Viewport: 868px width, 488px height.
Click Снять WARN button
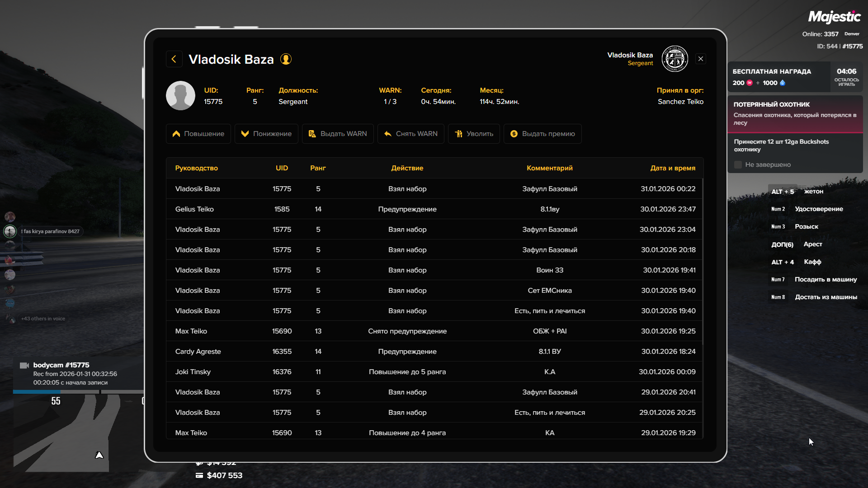coord(410,134)
